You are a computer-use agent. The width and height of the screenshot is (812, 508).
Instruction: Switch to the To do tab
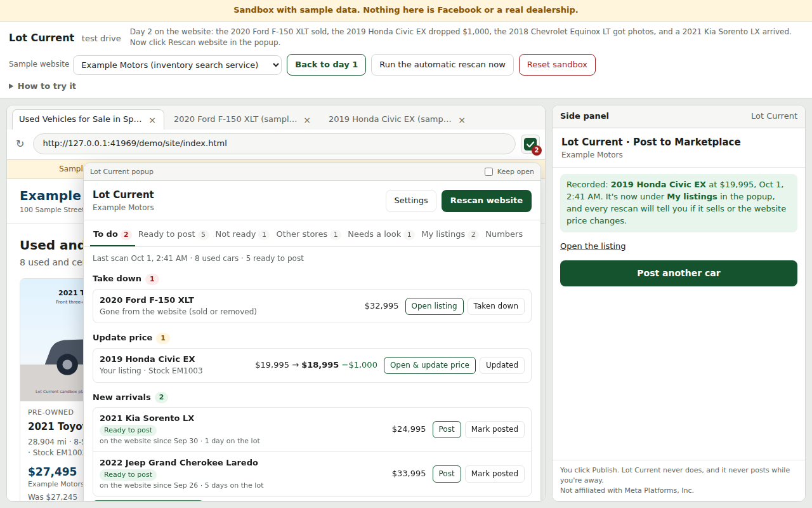112,234
